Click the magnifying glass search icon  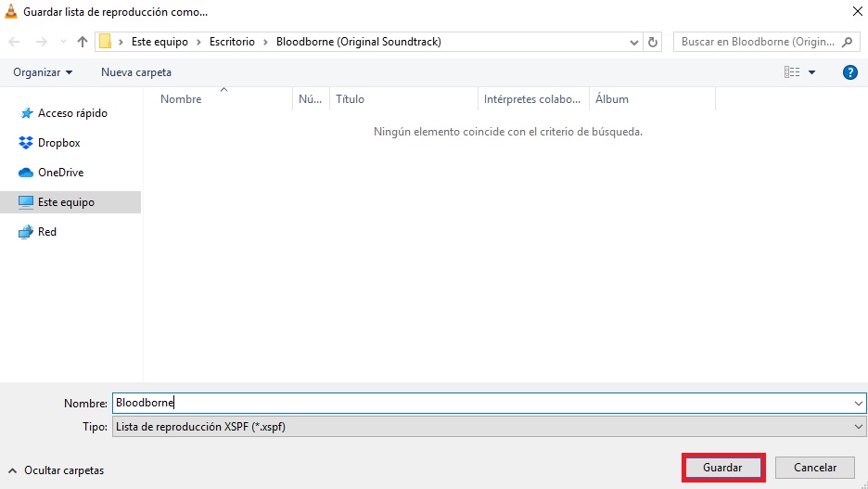click(847, 42)
